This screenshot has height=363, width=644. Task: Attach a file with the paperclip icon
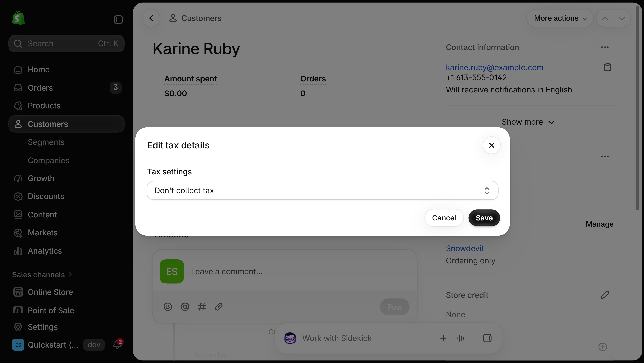coord(219,307)
